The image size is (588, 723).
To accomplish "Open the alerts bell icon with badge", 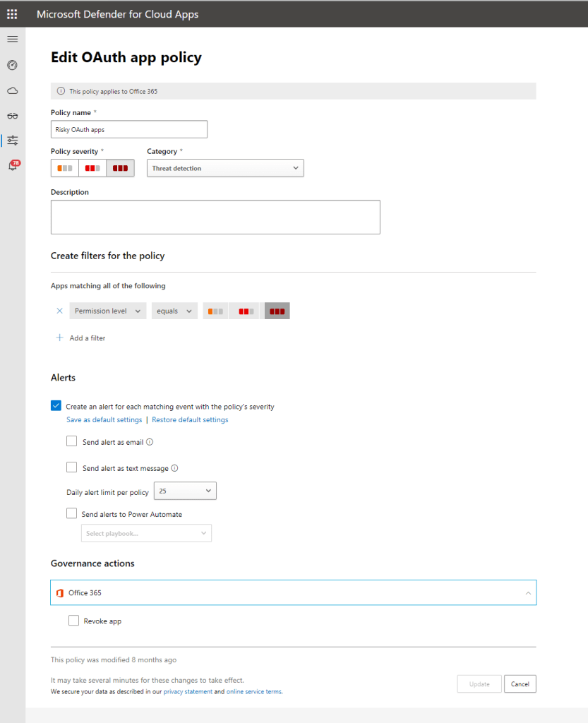I will tap(12, 165).
